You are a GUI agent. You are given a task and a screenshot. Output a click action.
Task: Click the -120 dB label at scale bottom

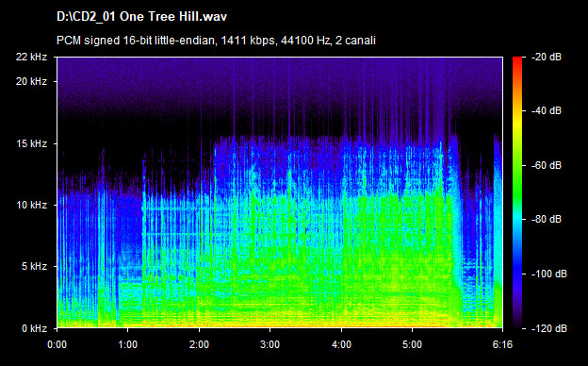coord(549,328)
